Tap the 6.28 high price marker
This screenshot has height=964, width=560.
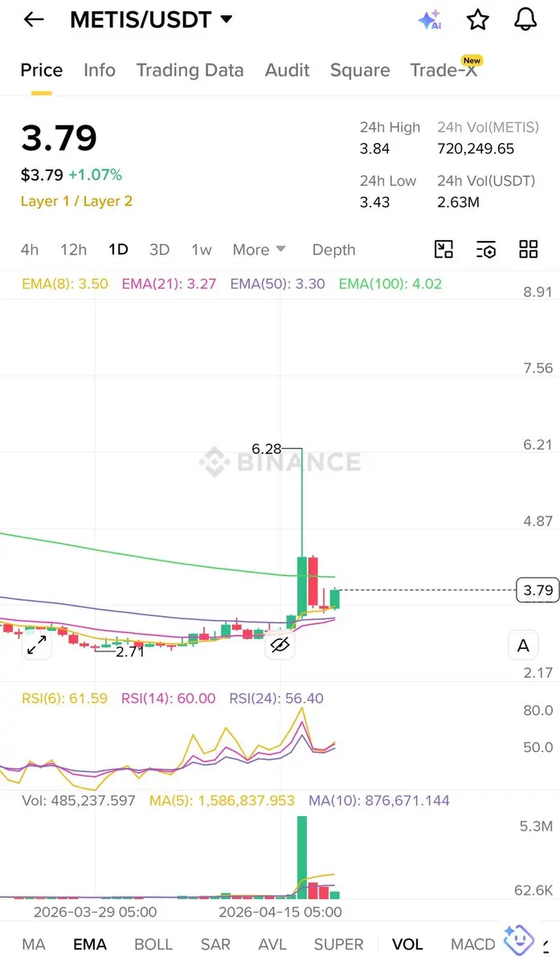click(267, 448)
